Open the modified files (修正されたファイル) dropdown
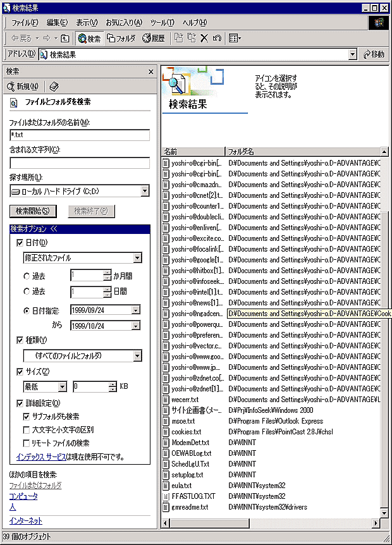Screen dimensions: 392x545 point(138,257)
